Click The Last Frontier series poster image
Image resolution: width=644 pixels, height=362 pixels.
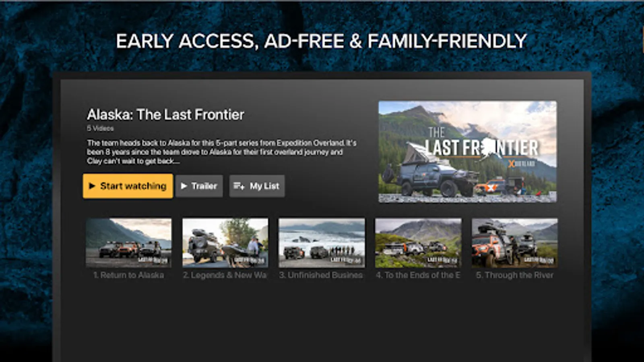(x=468, y=152)
